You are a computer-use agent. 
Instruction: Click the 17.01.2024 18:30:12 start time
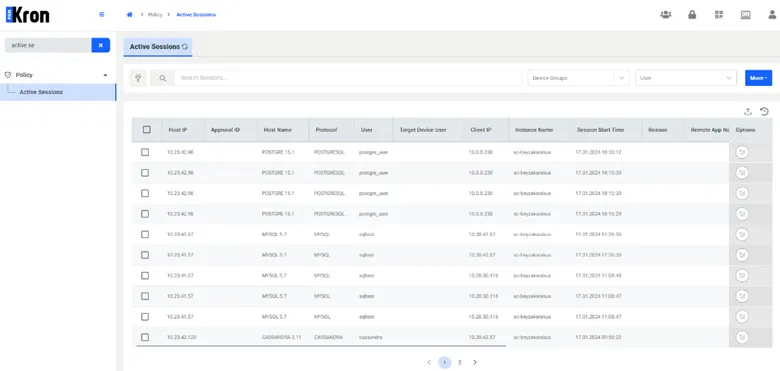(598, 152)
